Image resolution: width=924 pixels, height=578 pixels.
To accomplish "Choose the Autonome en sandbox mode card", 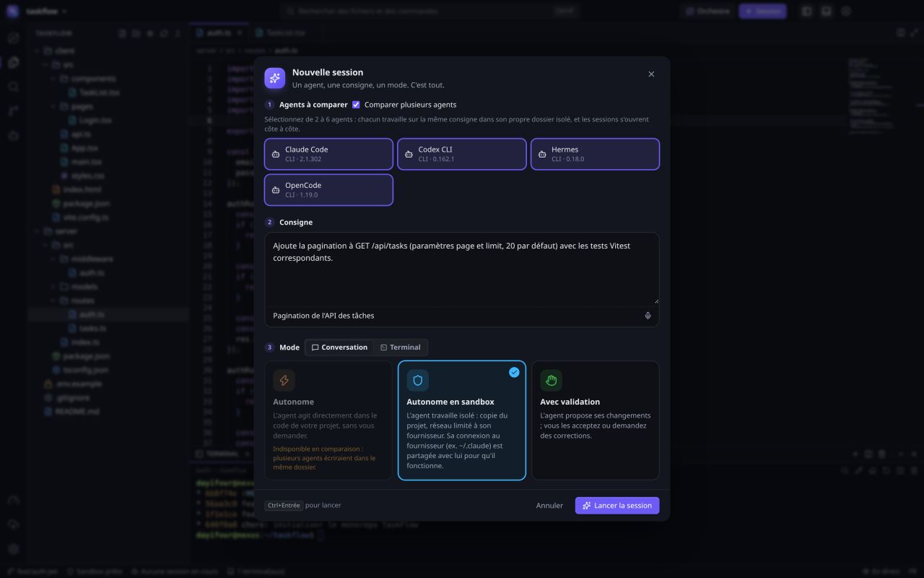I will coord(462,420).
